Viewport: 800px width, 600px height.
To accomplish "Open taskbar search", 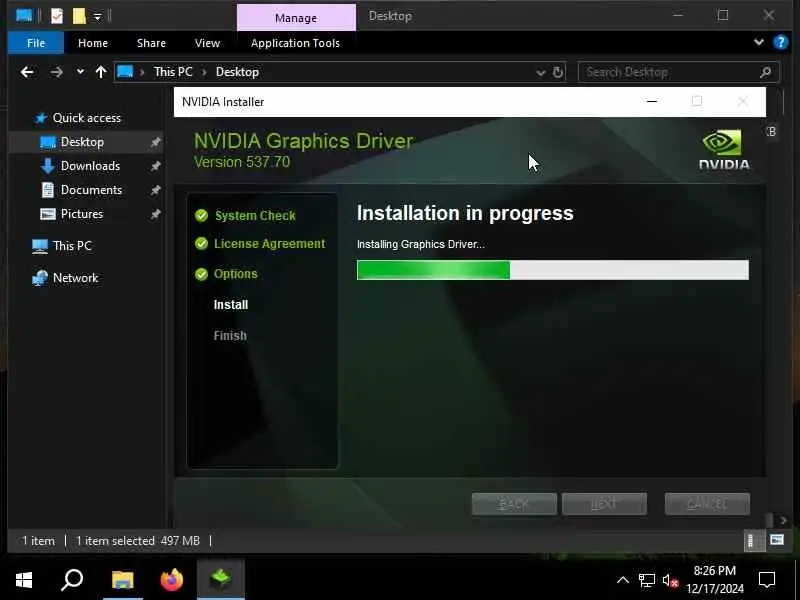I will coord(72,580).
